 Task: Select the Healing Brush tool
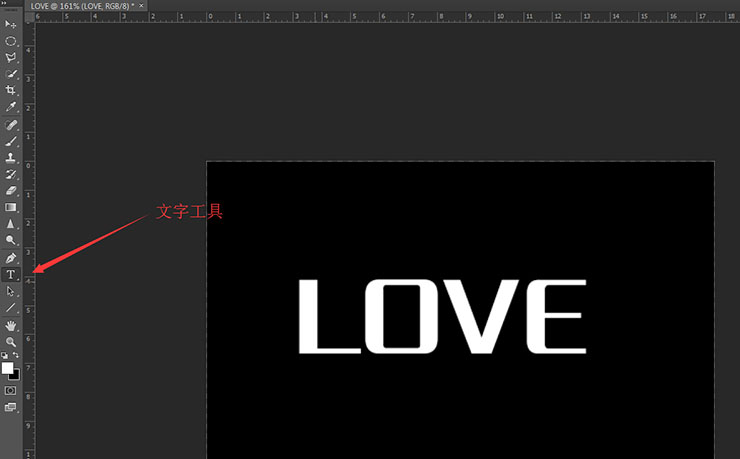[11, 126]
